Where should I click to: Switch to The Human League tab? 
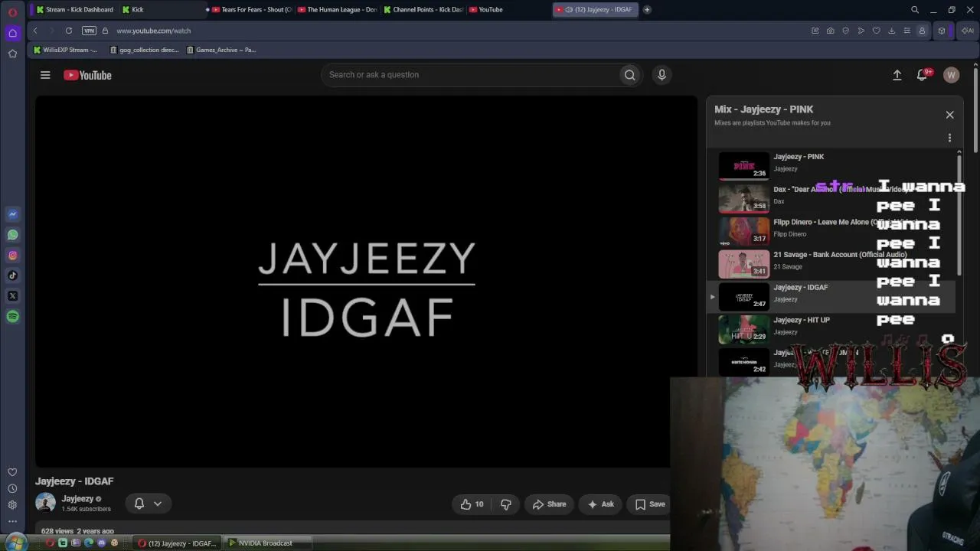338,10
